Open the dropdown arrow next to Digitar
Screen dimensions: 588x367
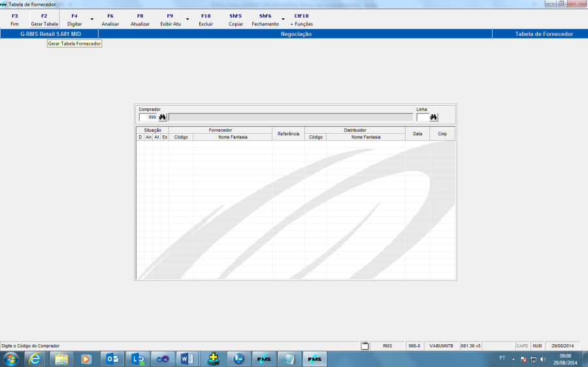click(x=92, y=20)
